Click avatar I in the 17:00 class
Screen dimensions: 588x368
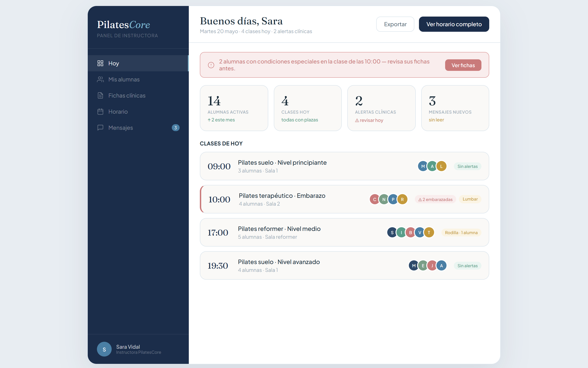401,233
